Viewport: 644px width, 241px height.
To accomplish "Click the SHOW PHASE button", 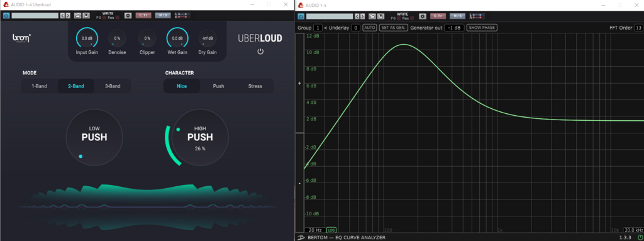I will pyautogui.click(x=482, y=28).
